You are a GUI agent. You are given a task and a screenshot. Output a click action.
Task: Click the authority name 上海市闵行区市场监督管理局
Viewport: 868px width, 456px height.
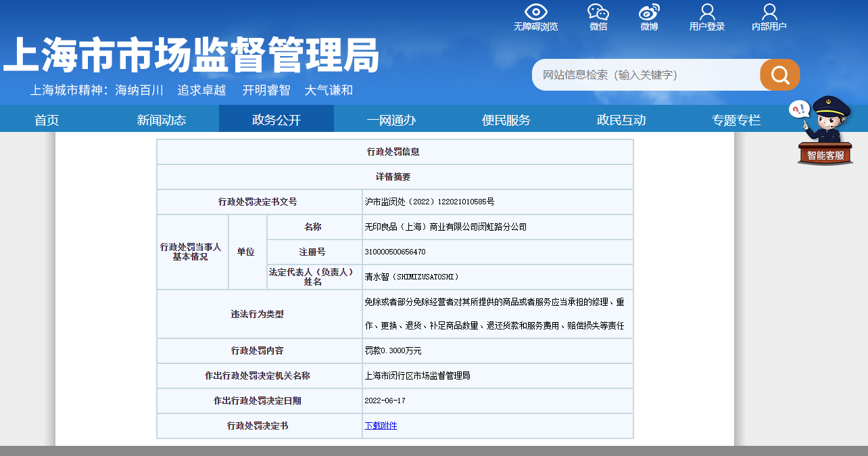(417, 375)
